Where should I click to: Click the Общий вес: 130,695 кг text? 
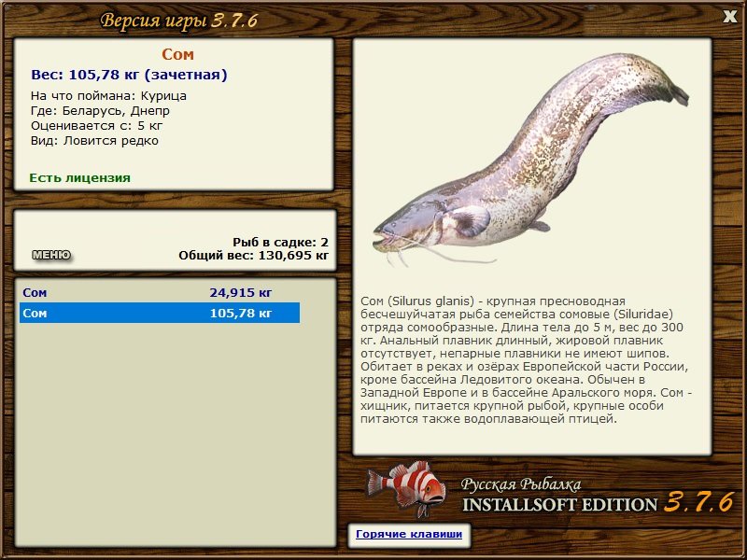pyautogui.click(x=253, y=256)
